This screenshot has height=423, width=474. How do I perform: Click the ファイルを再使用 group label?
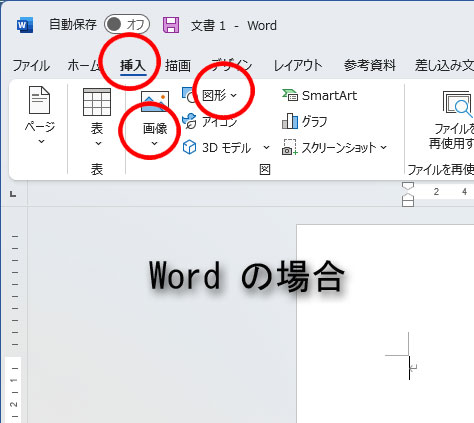pyautogui.click(x=441, y=170)
